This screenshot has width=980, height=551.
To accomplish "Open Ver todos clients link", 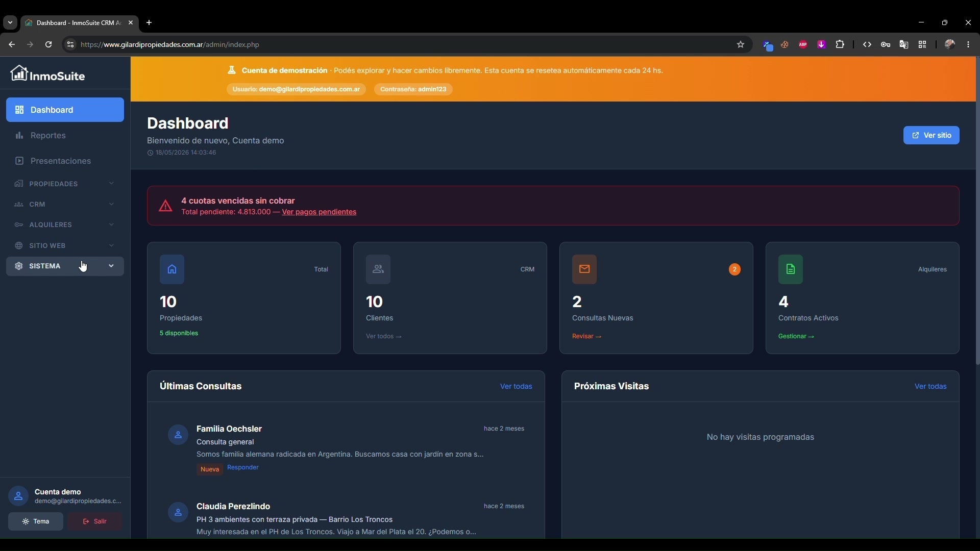I will 384,336.
